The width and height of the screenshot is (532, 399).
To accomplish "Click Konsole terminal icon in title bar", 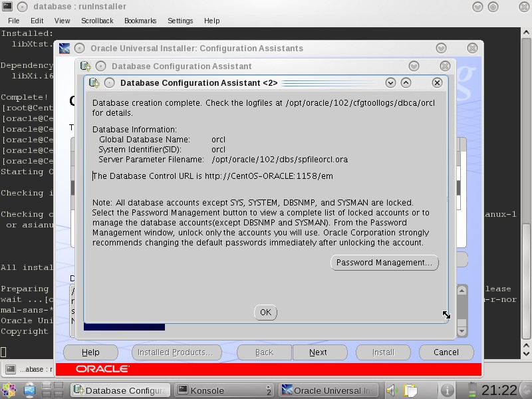I will [x=7, y=7].
